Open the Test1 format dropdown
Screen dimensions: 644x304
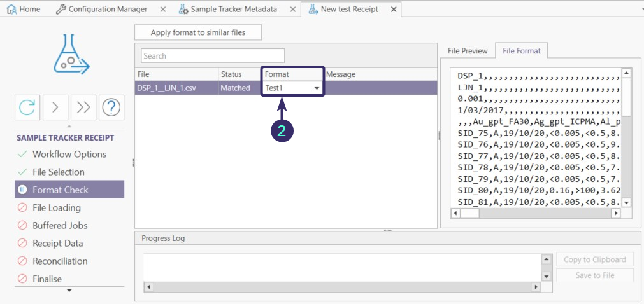coord(317,88)
